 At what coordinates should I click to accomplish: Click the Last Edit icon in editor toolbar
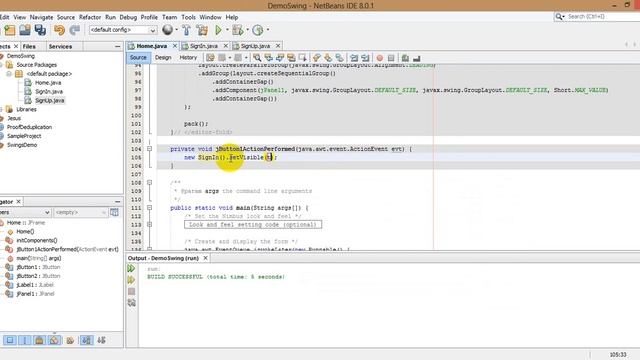[x=210, y=58]
